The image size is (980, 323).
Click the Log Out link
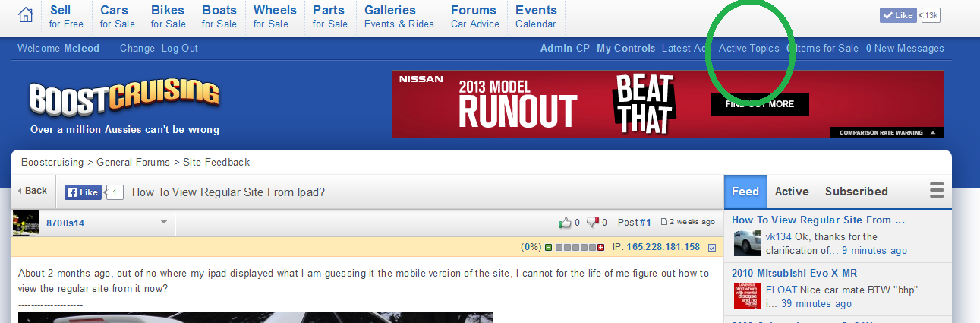[x=179, y=48]
